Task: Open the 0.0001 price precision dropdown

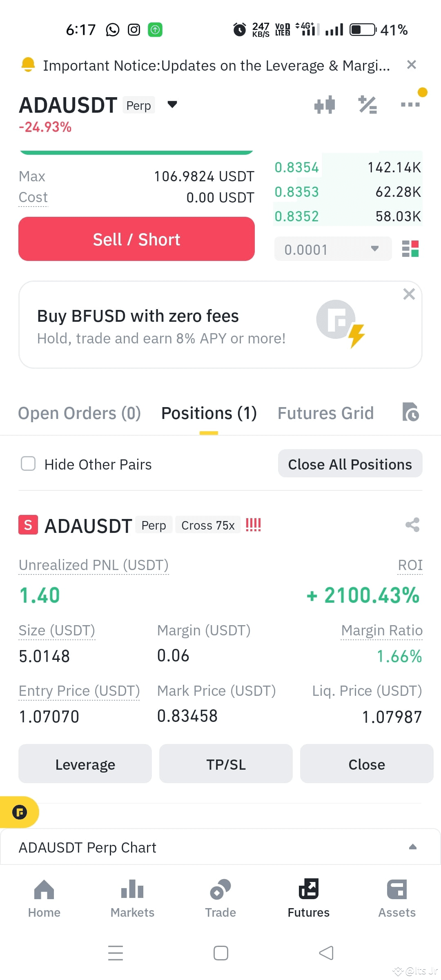Action: point(333,249)
